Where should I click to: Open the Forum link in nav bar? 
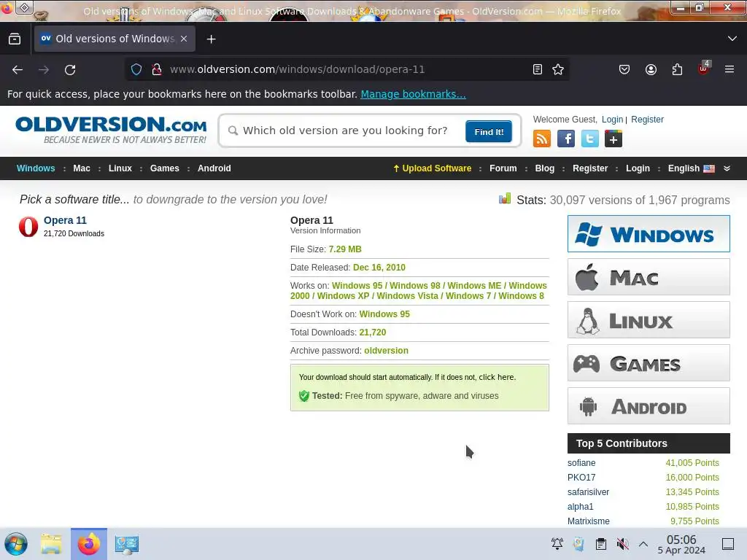pos(503,168)
